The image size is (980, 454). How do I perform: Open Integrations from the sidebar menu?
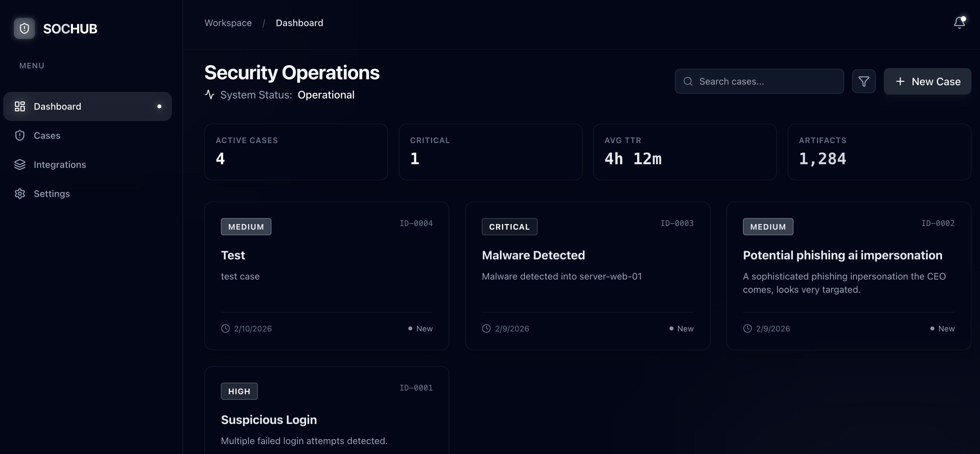[60, 164]
